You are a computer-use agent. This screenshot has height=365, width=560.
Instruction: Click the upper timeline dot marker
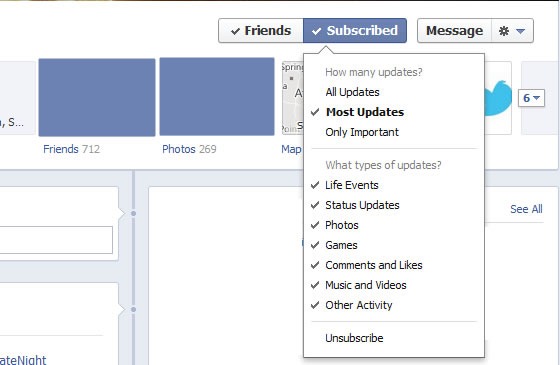click(133, 213)
